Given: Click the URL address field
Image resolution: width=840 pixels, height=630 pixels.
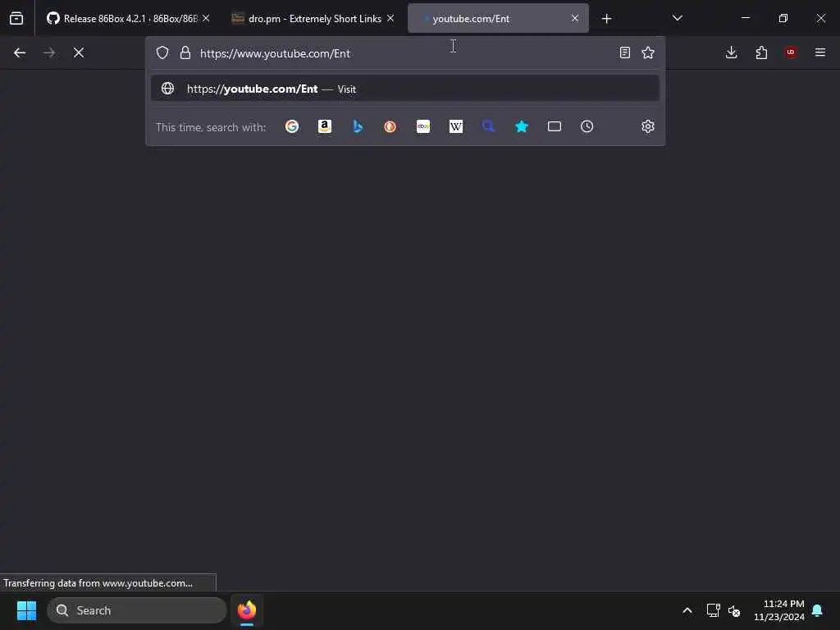Looking at the screenshot, I should pos(405,53).
